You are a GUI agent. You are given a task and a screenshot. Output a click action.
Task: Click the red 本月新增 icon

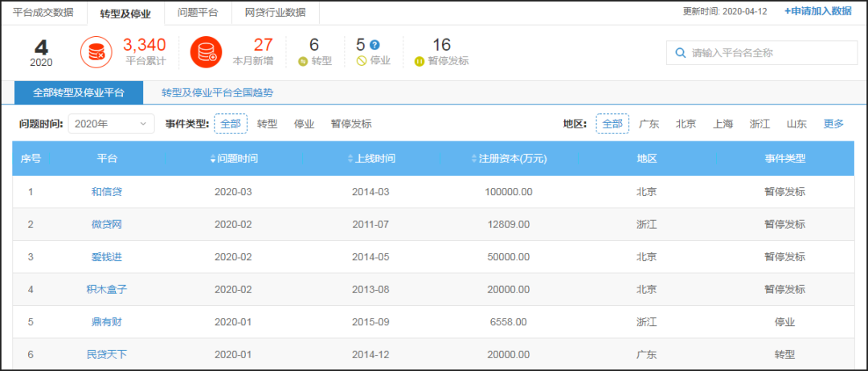(x=207, y=53)
